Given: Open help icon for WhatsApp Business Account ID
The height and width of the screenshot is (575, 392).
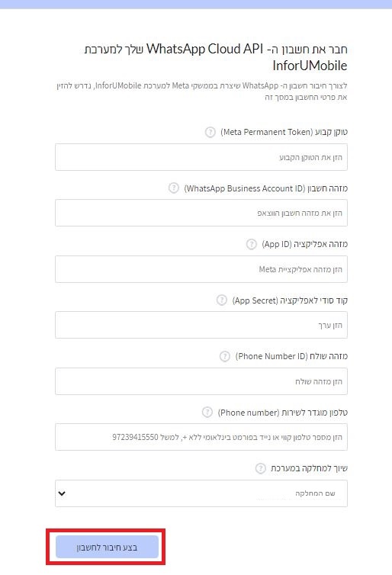Looking at the screenshot, I should coord(173,188).
